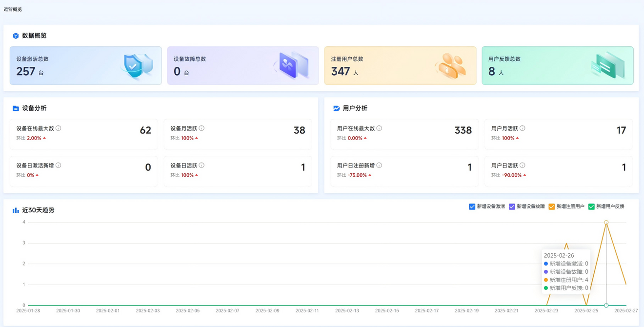Image resolution: width=644 pixels, height=327 pixels.
Task: Open the 用户反馈总数 summary card
Action: tap(557, 66)
